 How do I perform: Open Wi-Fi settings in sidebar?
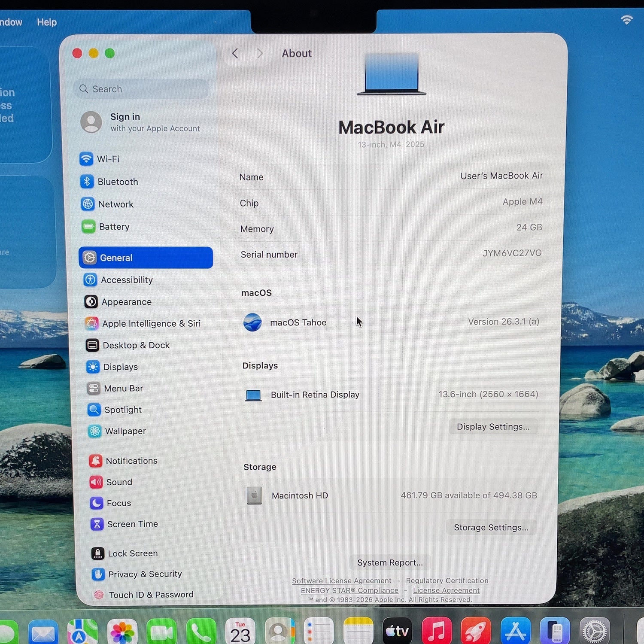click(100, 159)
